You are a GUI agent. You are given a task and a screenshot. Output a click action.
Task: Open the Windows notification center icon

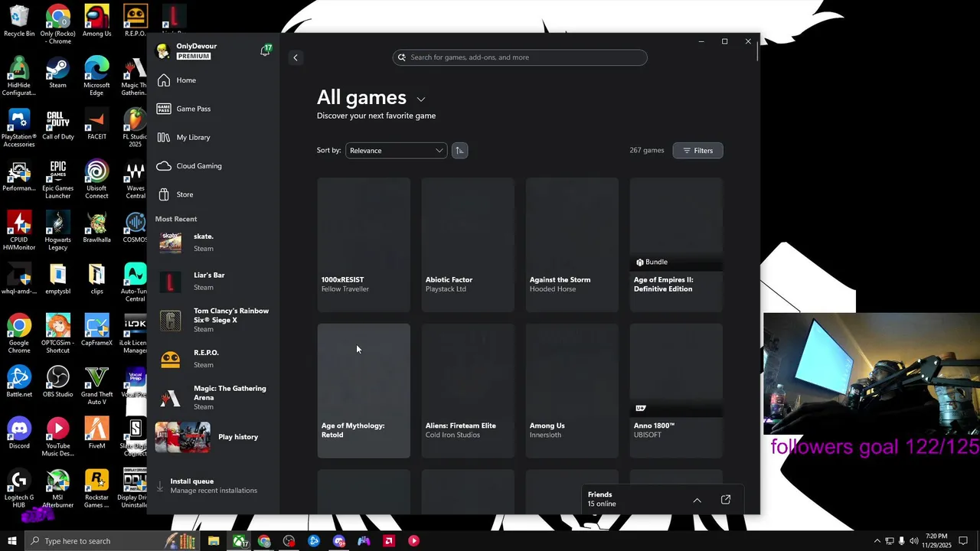pos(964,541)
